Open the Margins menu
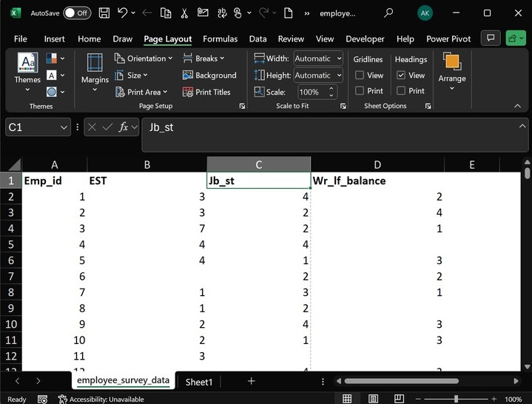Screen dimensions: 532x404 coord(95,73)
